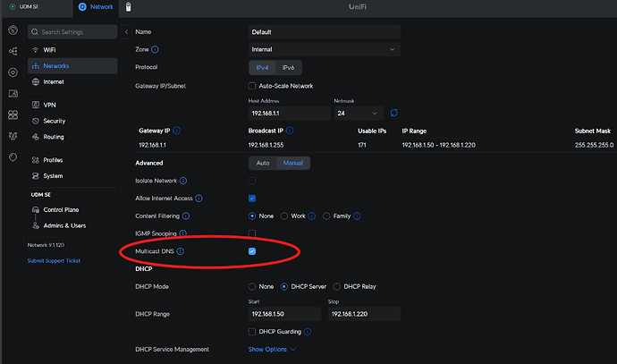Uncheck Allow Internet Access

pos(252,199)
